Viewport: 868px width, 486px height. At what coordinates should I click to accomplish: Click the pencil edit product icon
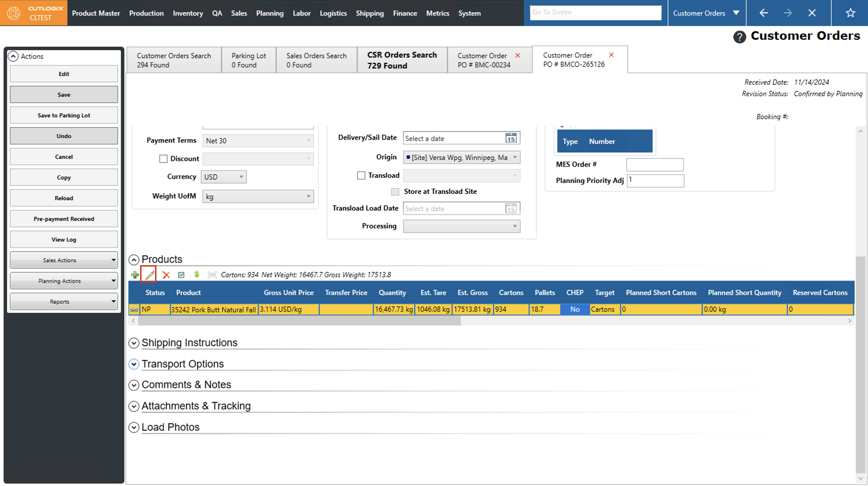(x=149, y=275)
